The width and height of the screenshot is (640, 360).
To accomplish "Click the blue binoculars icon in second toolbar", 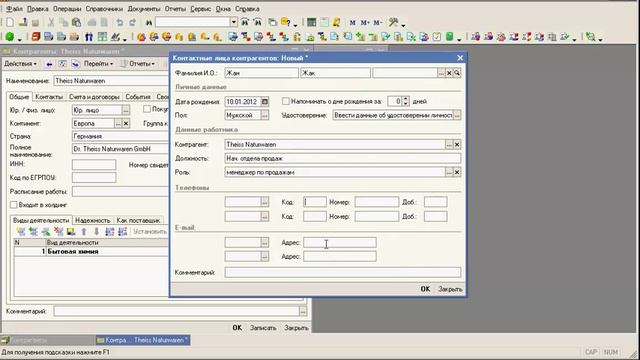I will click(89, 37).
